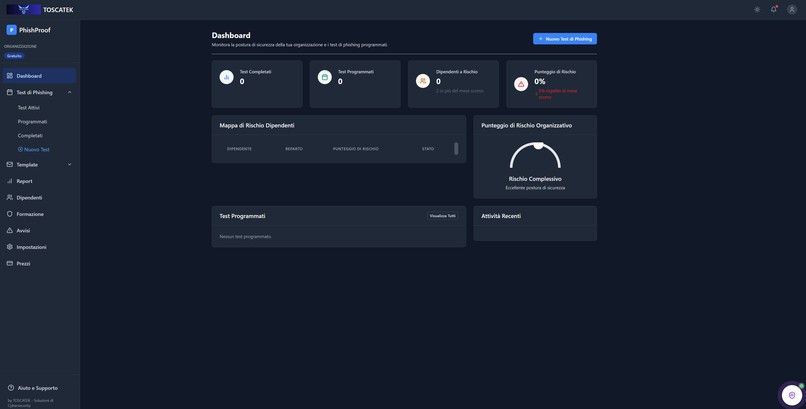Viewport: 806px width, 409px height.
Task: Click the Test Programmati calendar icon
Action: pos(324,77)
